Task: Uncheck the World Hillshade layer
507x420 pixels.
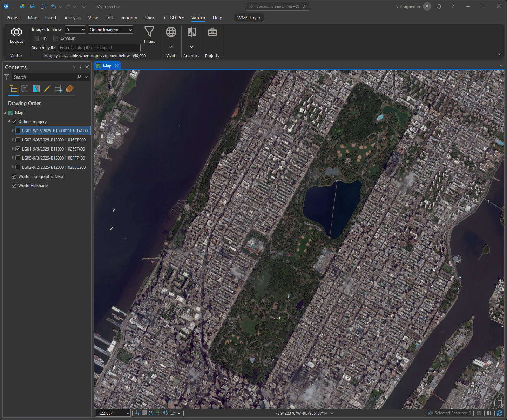Action: pos(14,185)
